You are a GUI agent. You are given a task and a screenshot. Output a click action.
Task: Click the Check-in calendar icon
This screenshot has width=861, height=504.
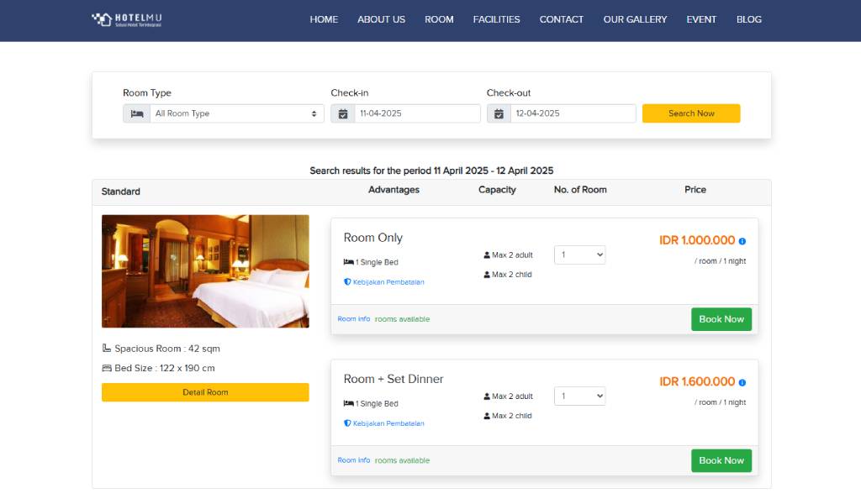pos(343,113)
